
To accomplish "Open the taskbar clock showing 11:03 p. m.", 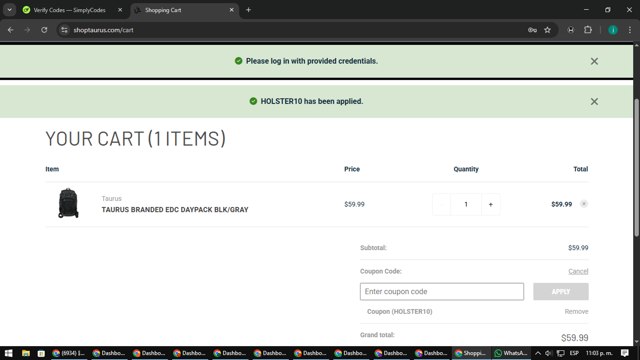I will (599, 353).
